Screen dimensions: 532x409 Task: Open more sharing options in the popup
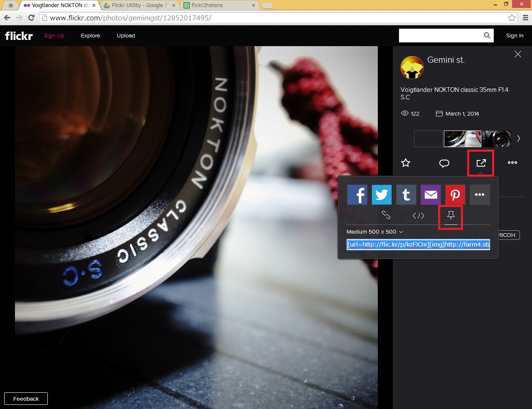pos(480,195)
